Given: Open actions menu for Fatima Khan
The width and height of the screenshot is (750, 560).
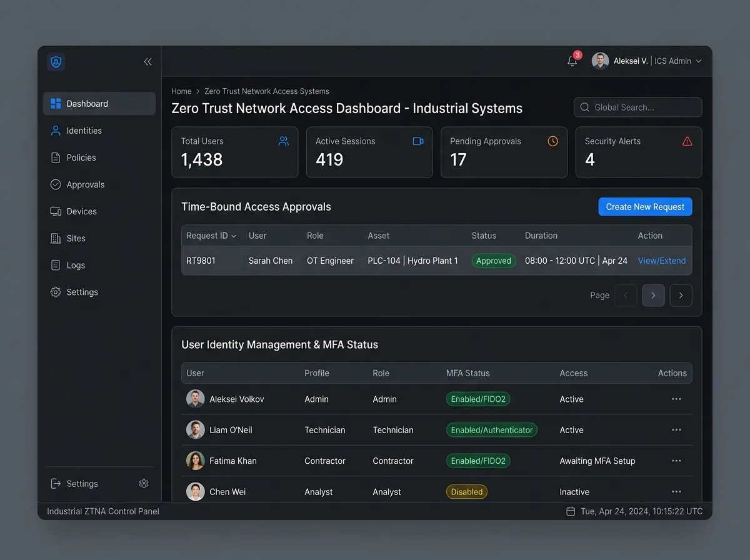Looking at the screenshot, I should pos(676,461).
